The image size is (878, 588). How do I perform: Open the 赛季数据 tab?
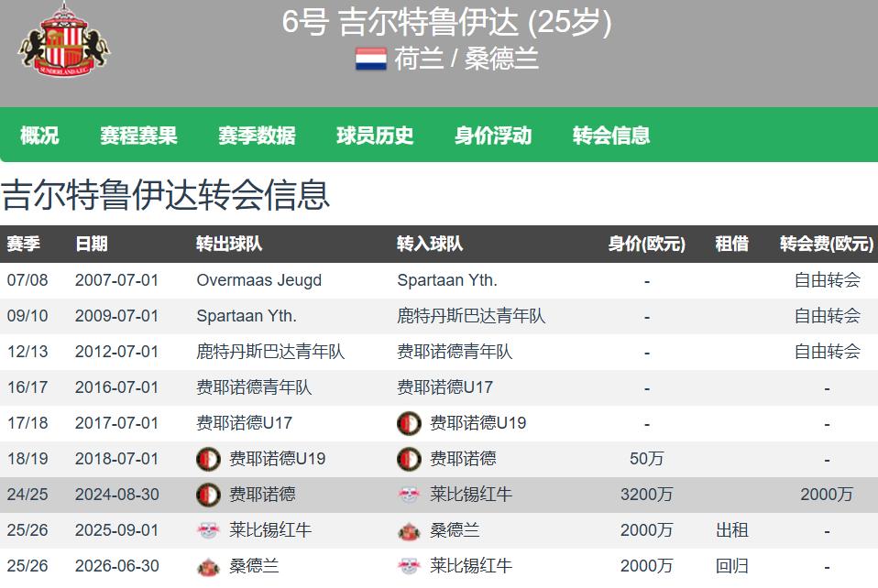257,136
